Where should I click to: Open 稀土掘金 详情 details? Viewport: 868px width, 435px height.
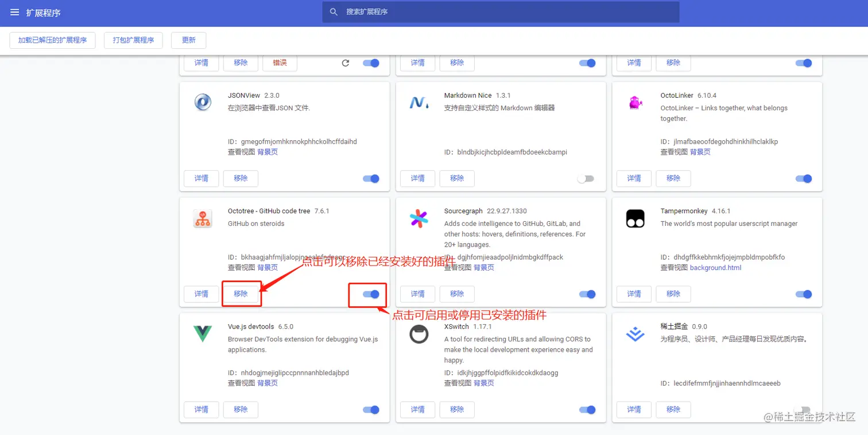click(634, 410)
